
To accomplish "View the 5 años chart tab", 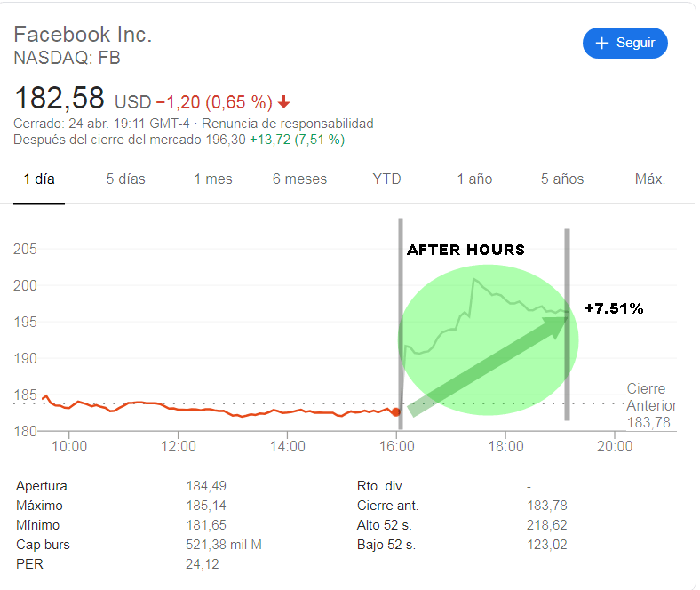I will 562,179.
